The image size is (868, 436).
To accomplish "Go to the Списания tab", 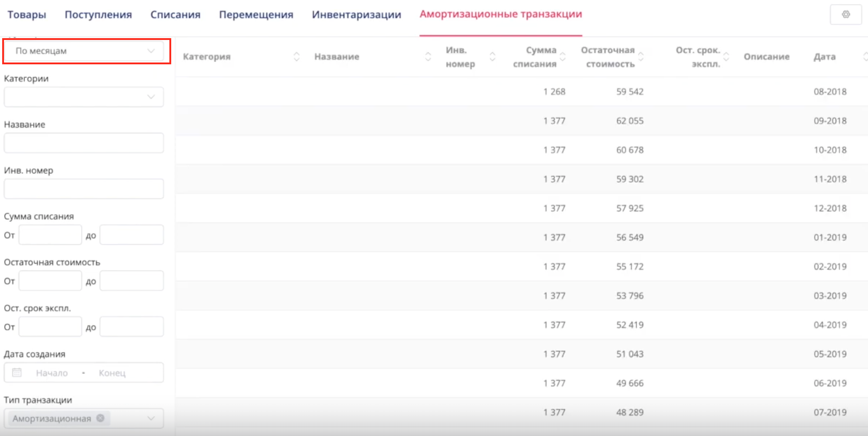I will tap(175, 15).
